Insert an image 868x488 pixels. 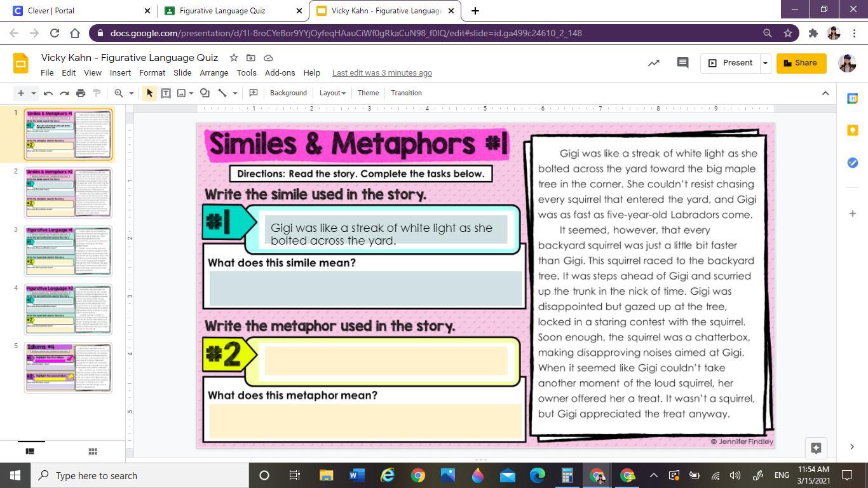pyautogui.click(x=182, y=93)
